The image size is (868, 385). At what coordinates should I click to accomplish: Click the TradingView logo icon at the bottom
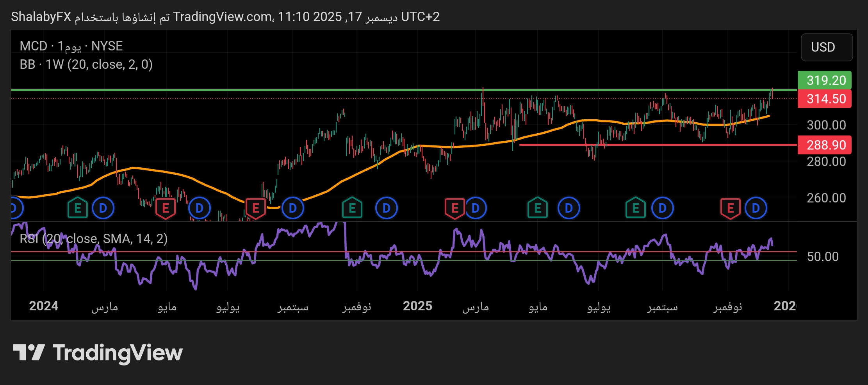29,353
